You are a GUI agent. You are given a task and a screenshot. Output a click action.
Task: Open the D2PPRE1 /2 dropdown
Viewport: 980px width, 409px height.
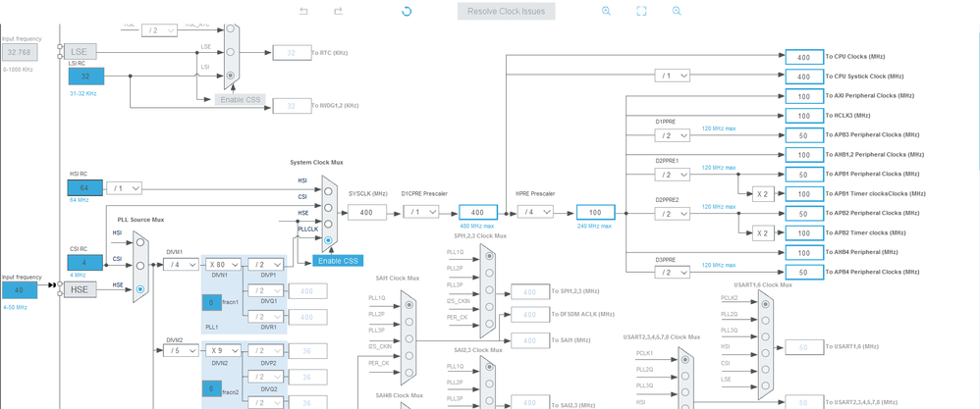[673, 175]
